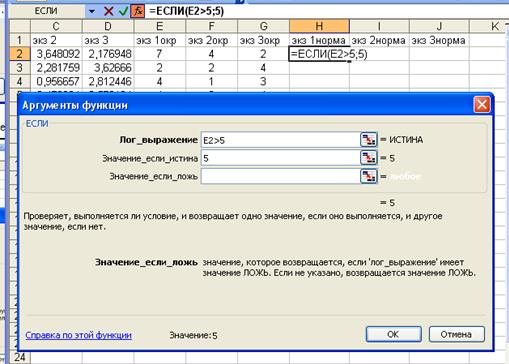This screenshot has height=364, width=509.
Task: Open the Справка по этой функции link
Action: coord(78,335)
